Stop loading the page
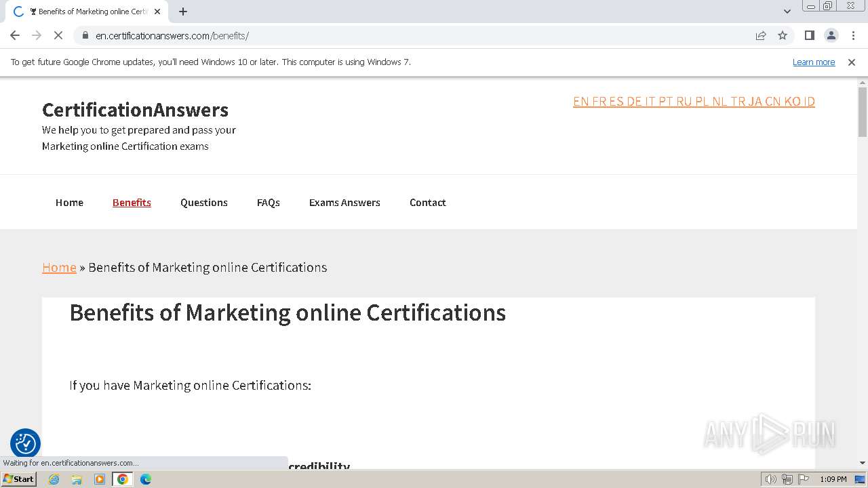The image size is (868, 488). click(x=58, y=35)
